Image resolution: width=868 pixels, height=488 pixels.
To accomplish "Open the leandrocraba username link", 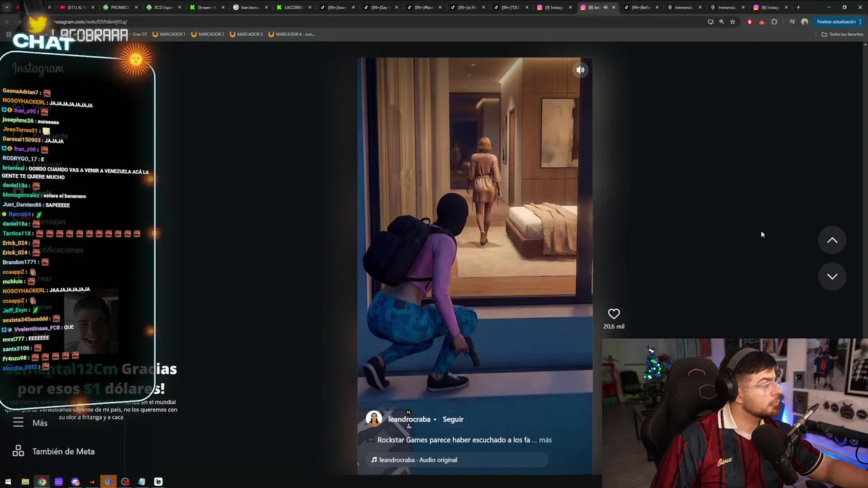I will click(x=409, y=420).
